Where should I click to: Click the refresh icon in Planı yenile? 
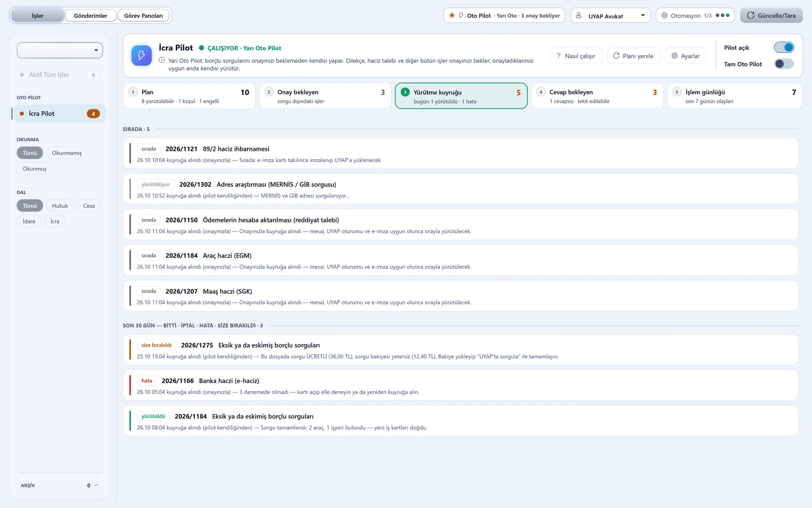pyautogui.click(x=616, y=56)
